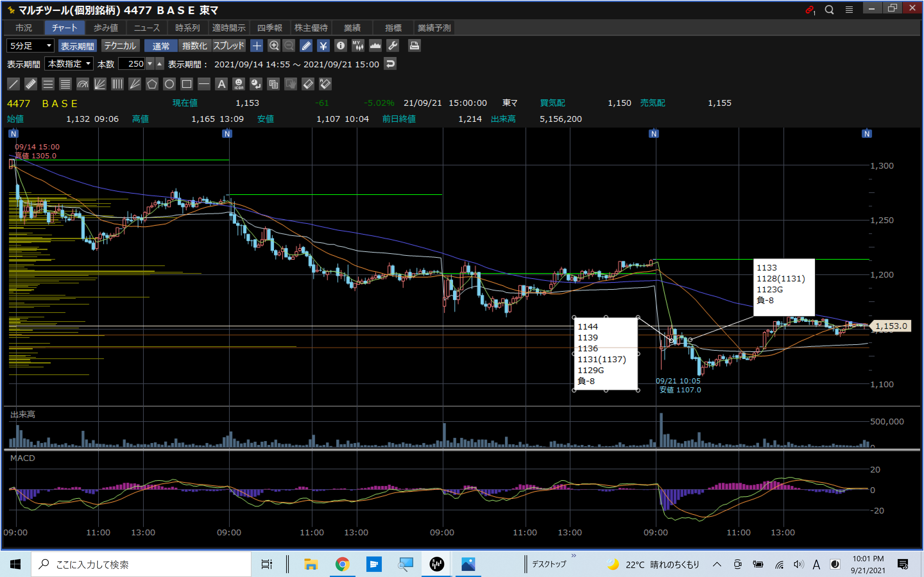Screen dimensions: 924x577
Task: Print the chart using printer icon
Action: click(414, 46)
